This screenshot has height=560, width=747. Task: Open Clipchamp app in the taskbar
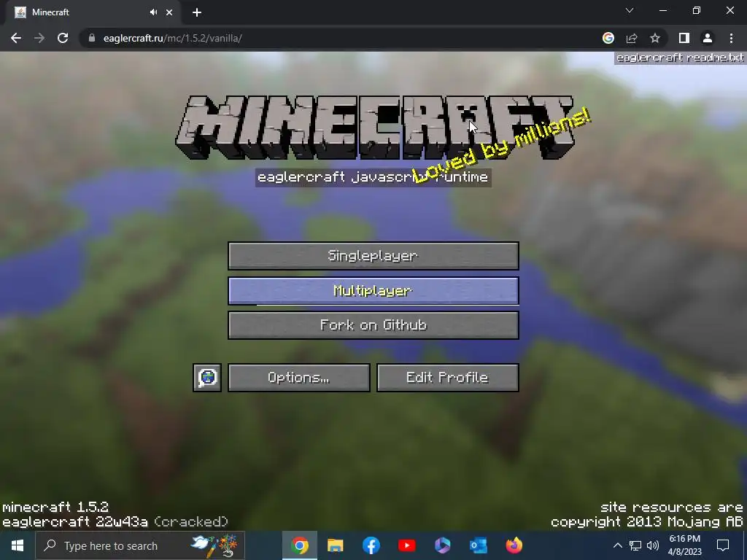click(x=443, y=545)
